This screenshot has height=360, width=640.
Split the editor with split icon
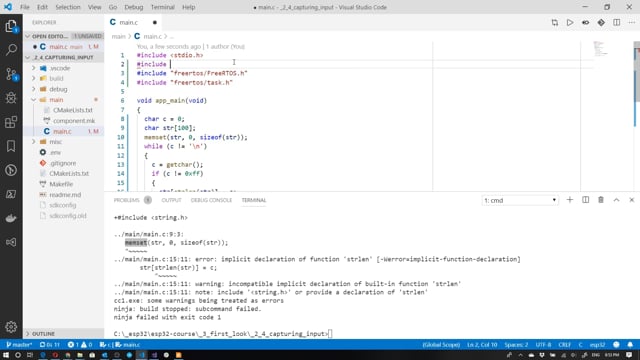click(616, 22)
